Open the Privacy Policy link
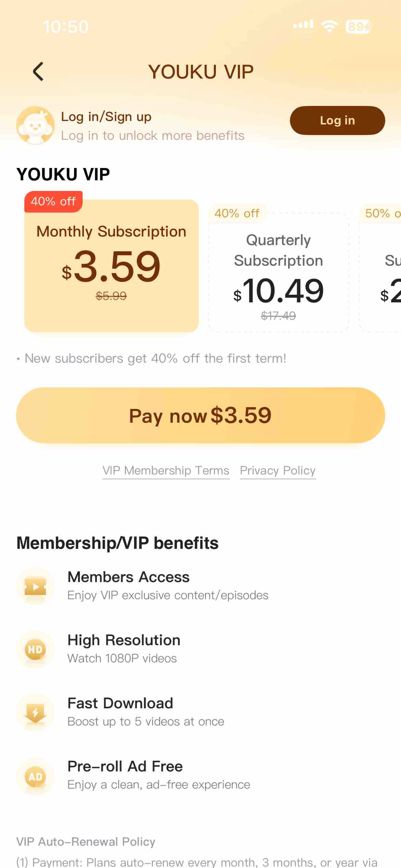This screenshot has width=401, height=868. (278, 471)
